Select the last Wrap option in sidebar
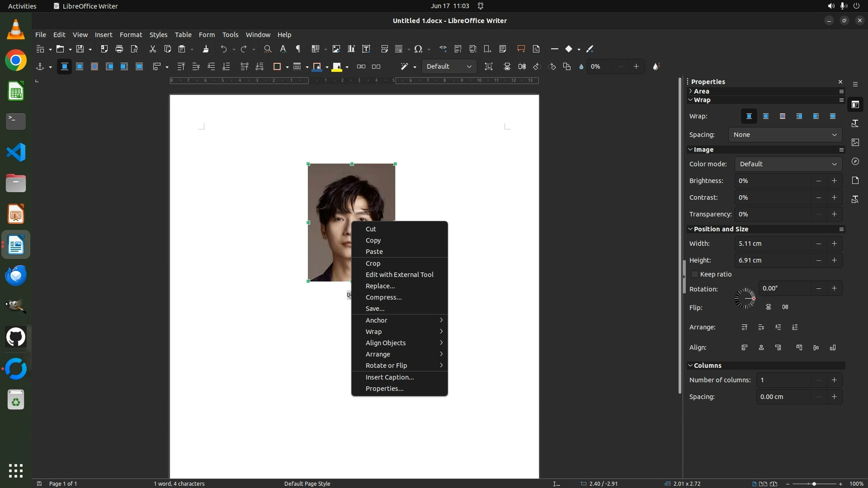868x488 pixels. pyautogui.click(x=832, y=117)
